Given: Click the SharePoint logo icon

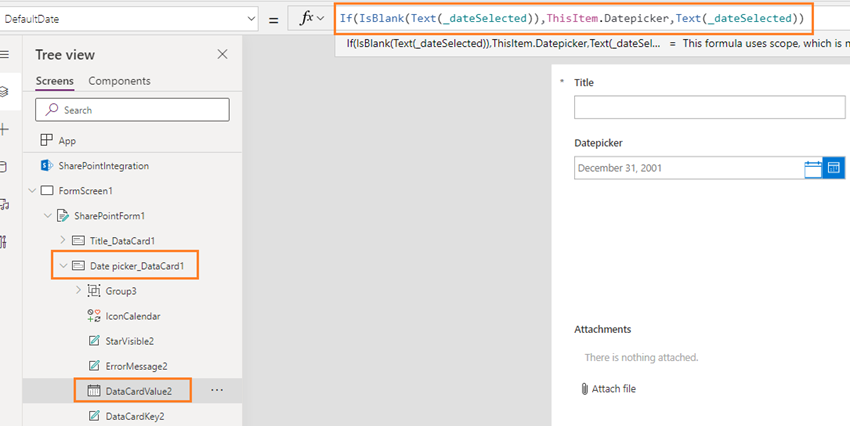Looking at the screenshot, I should coord(47,166).
